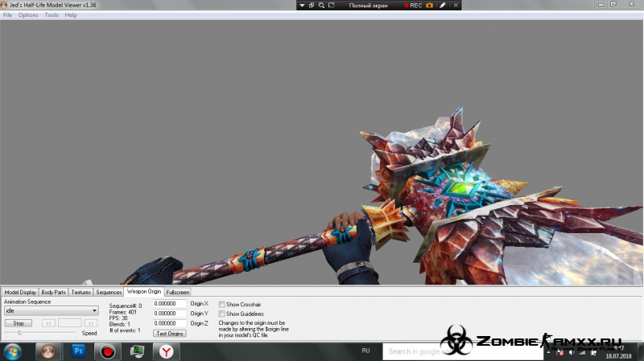The height and width of the screenshot is (361, 644).
Task: Switch to the Model Display tab
Action: tap(20, 292)
